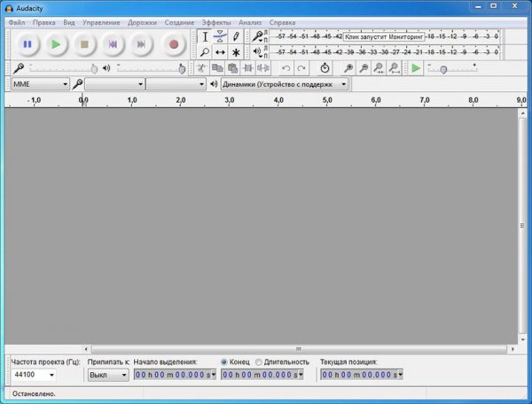Click the Fit Selection zoom icon
Screen dimensions: 532x404
coord(379,68)
